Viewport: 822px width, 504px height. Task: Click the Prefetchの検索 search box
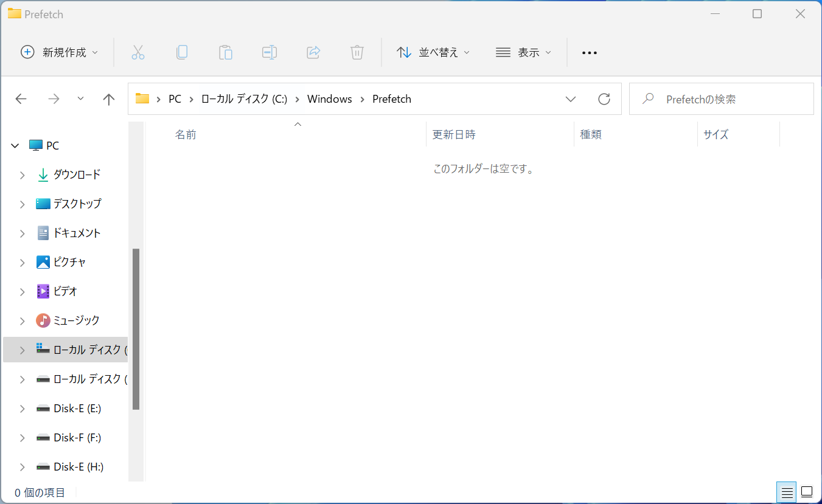click(x=722, y=99)
